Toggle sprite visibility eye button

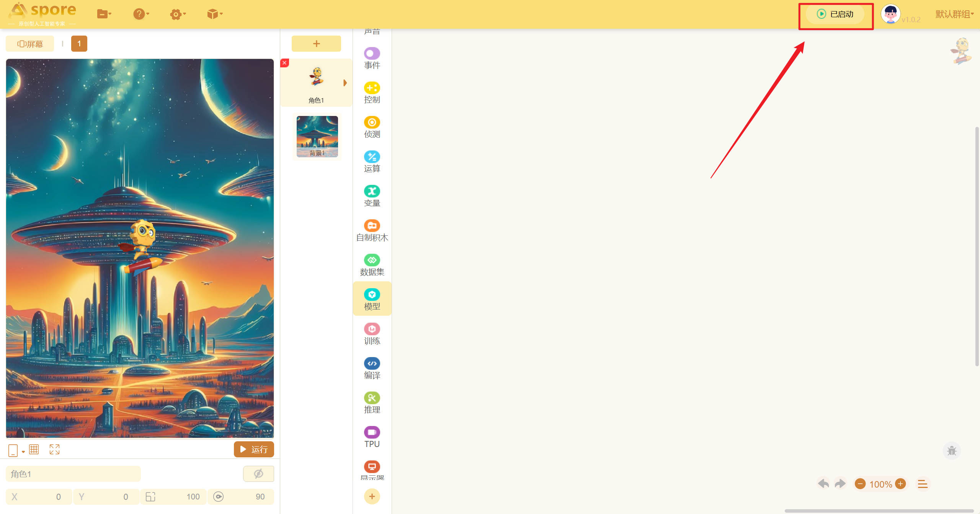(258, 474)
